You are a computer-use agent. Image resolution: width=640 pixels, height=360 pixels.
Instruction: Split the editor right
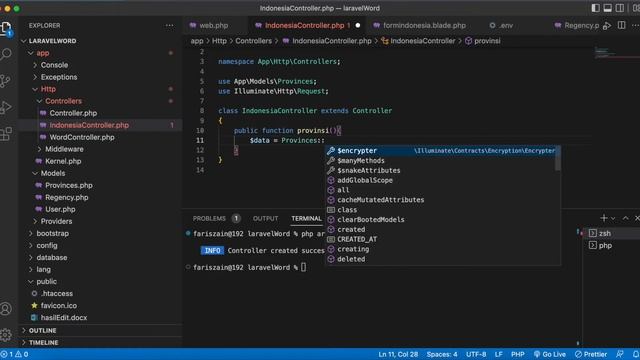click(621, 25)
